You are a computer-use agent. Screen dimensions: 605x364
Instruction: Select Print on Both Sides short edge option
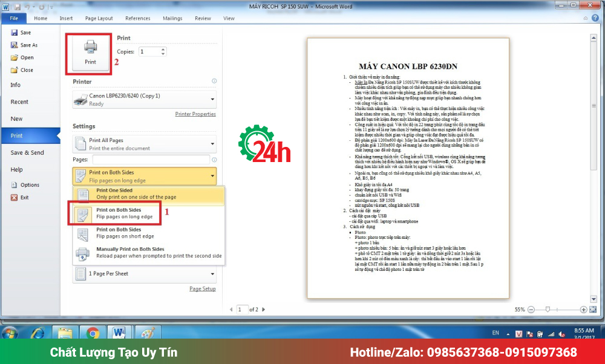149,233
